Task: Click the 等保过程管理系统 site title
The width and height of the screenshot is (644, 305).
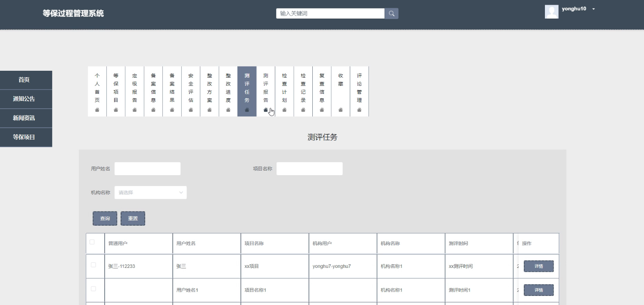Action: [73, 13]
